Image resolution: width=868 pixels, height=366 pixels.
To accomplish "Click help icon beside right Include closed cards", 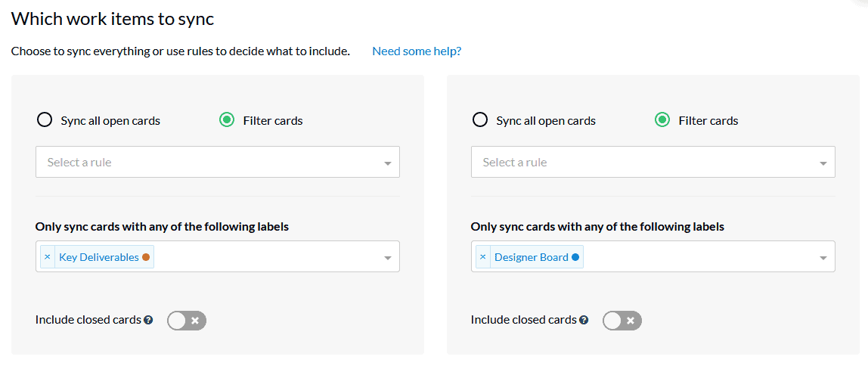I will 584,320.
